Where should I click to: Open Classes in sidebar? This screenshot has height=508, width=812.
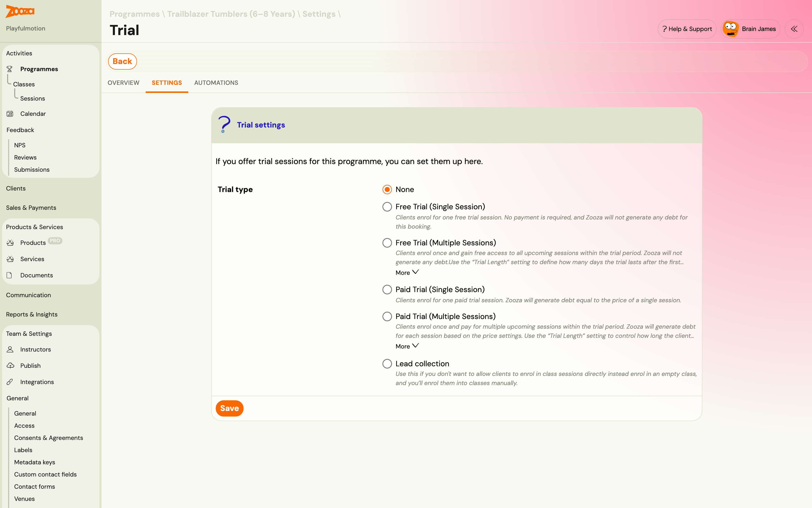(x=24, y=84)
